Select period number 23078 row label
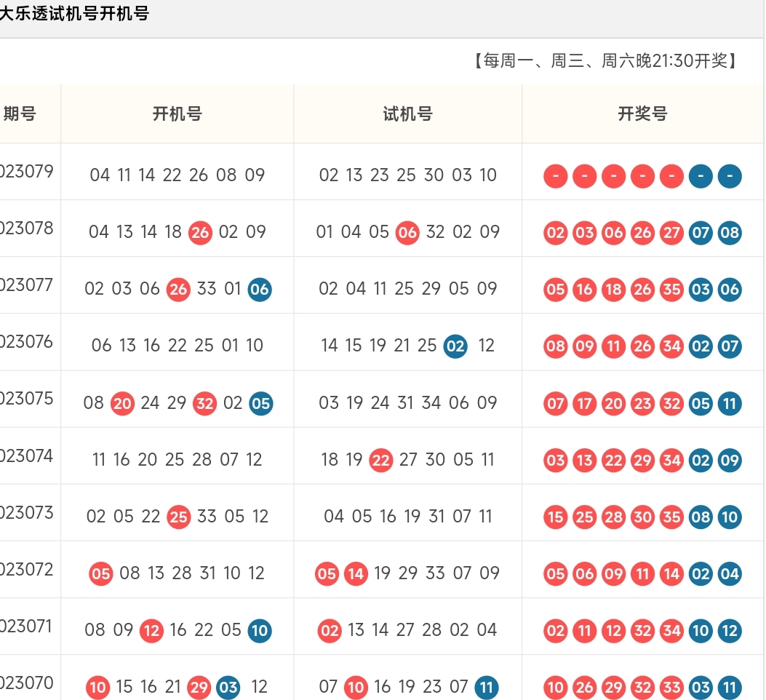Viewport: 766px width, 700px height. pos(26,228)
